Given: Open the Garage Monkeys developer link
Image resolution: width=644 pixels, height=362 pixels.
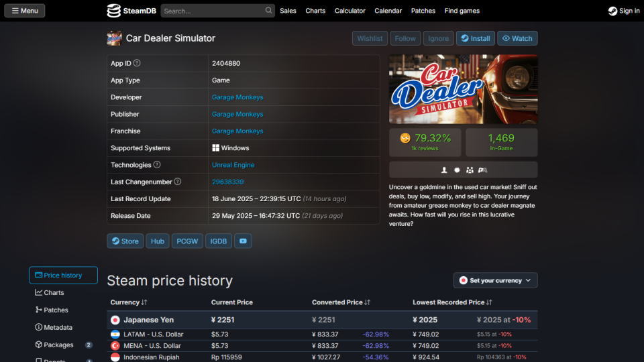Looking at the screenshot, I should tap(237, 97).
